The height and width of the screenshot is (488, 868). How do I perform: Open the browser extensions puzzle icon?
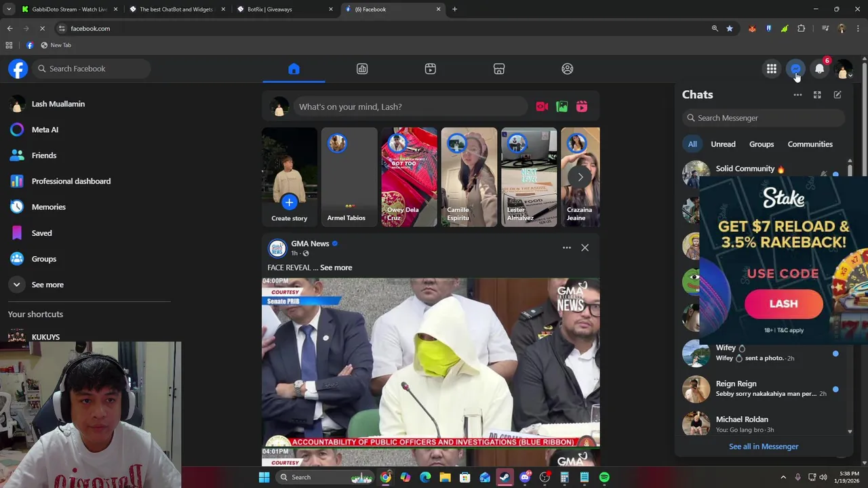(x=802, y=28)
